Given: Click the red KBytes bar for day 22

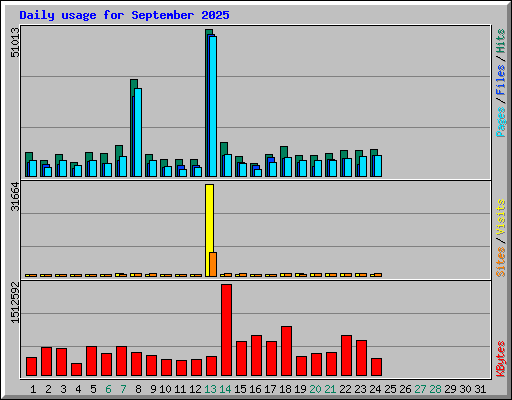Looking at the screenshot, I should pyautogui.click(x=346, y=356).
